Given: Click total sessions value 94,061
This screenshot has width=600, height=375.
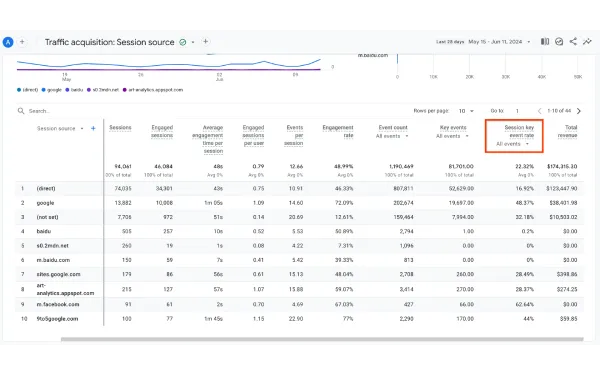Looking at the screenshot, I should [123, 166].
